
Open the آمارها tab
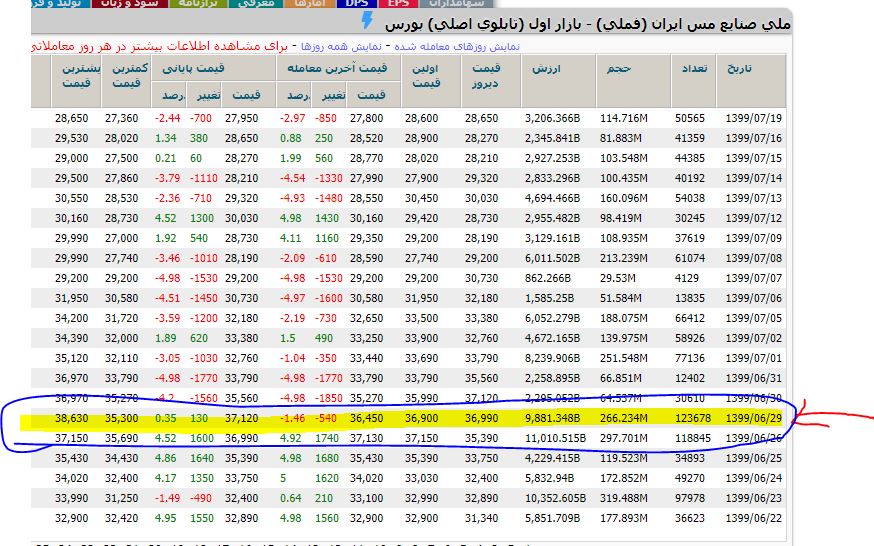click(309, 3)
